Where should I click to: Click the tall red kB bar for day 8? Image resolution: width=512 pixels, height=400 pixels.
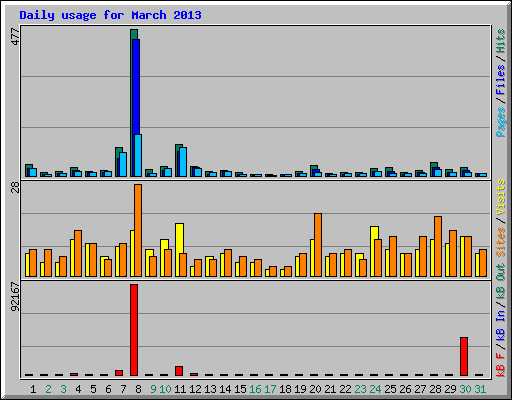(x=134, y=330)
